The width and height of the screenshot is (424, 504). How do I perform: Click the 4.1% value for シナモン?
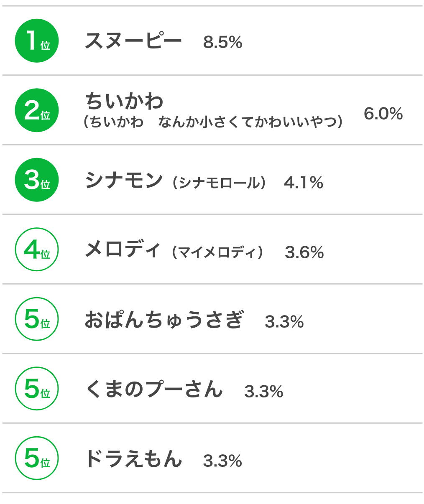click(304, 183)
